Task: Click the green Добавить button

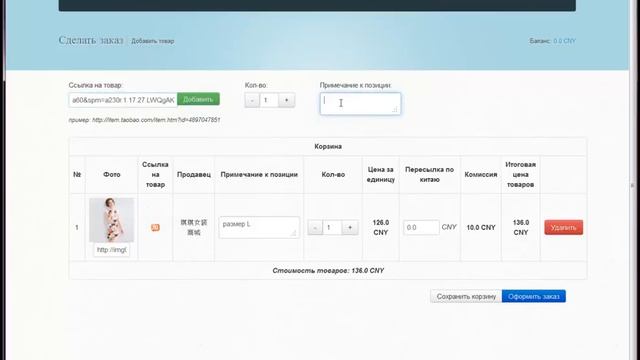Action: click(x=198, y=99)
